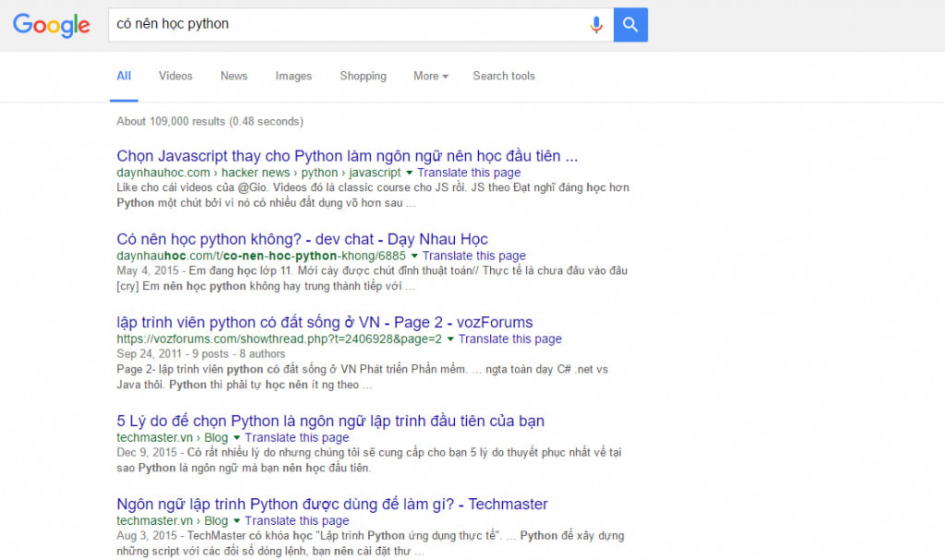Translate this page for 'Ngôn ngữ lập trình' result
This screenshot has width=945, height=560.
pos(296,521)
